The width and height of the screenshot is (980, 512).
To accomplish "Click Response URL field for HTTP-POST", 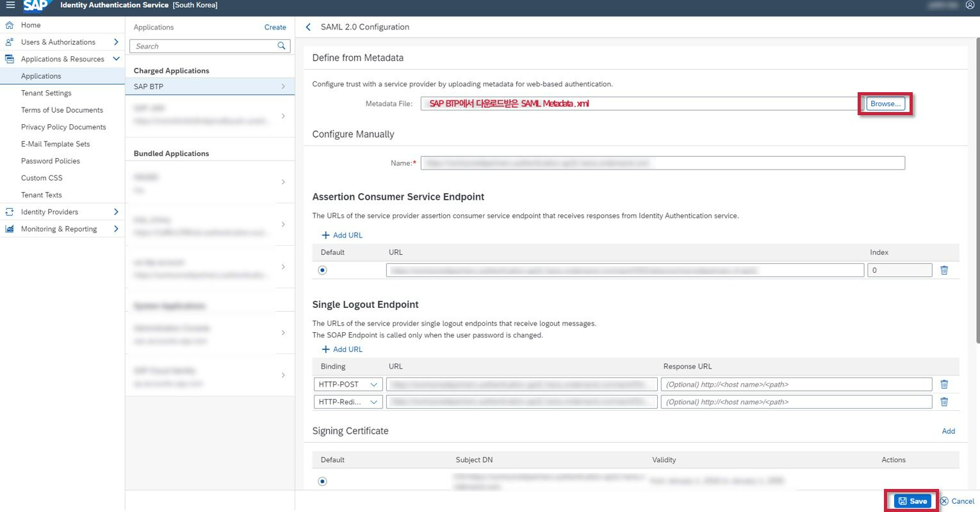I will [x=796, y=385].
